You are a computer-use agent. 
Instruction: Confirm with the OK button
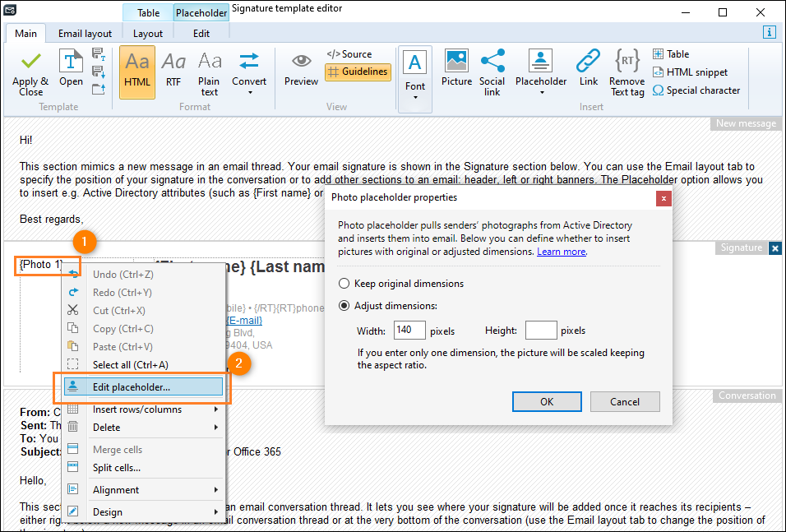[547, 401]
